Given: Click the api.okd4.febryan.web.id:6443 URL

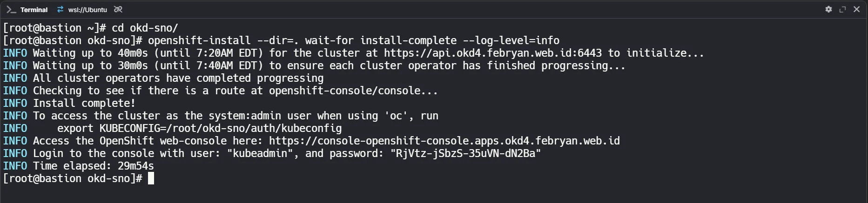Looking at the screenshot, I should pyautogui.click(x=492, y=53).
